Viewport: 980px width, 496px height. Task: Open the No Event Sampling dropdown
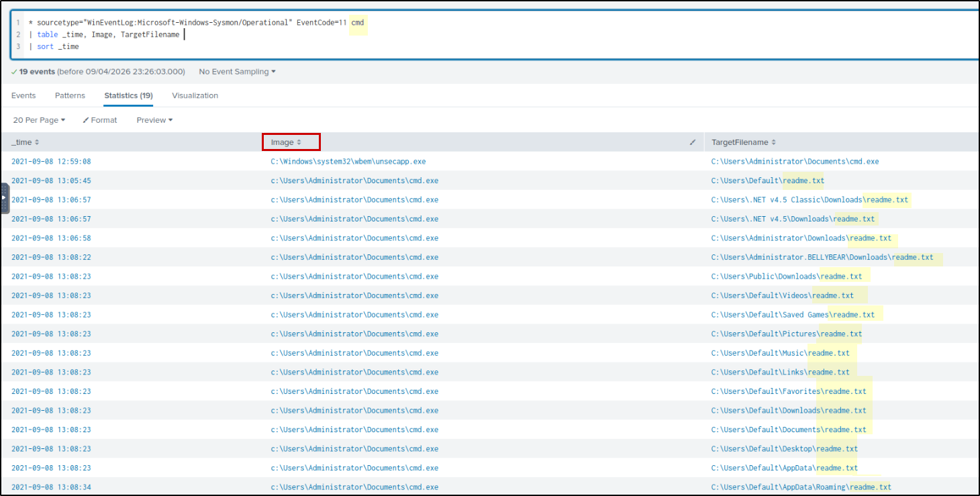coord(237,72)
